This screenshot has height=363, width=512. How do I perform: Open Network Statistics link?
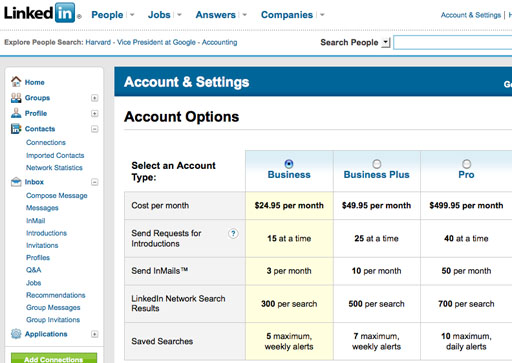[x=54, y=167]
